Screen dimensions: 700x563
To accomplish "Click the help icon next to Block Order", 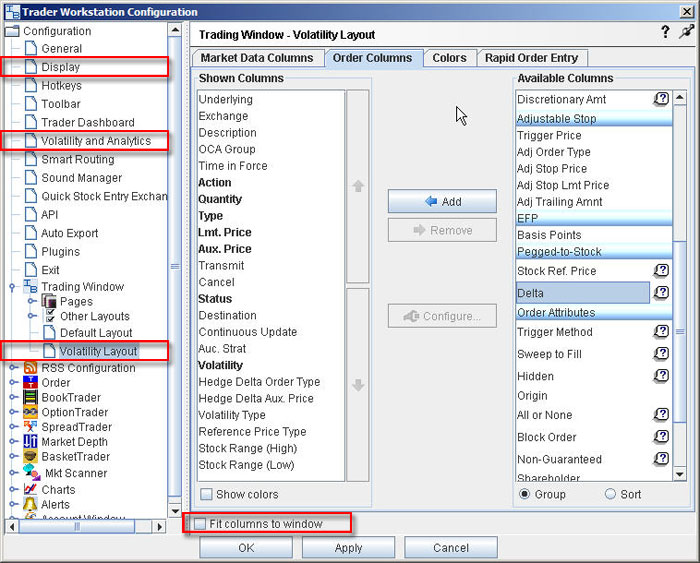I will tap(661, 436).
